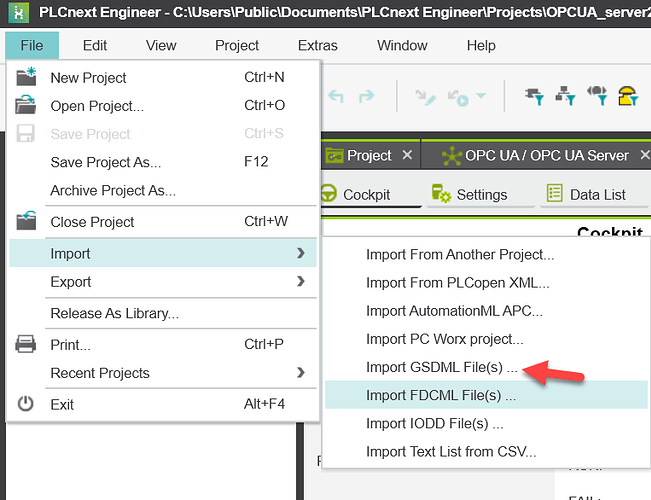Select Archive Project As... entry
The height and width of the screenshot is (500, 651).
pos(163,190)
